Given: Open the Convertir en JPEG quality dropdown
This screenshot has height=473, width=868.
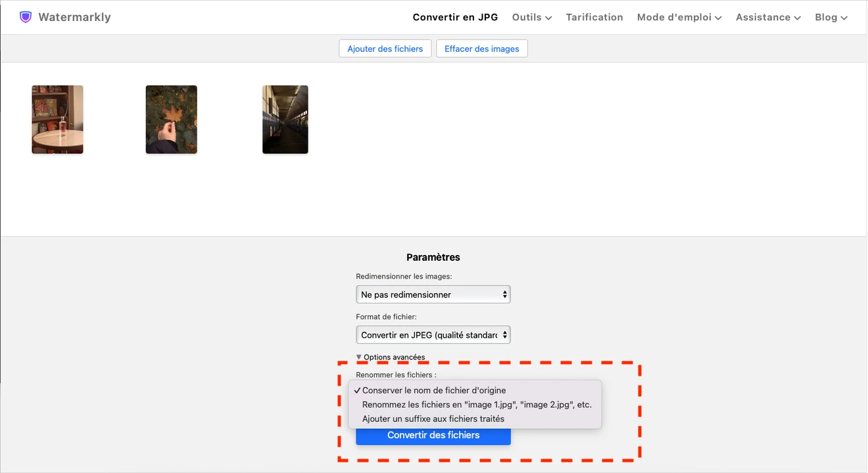Looking at the screenshot, I should (427, 334).
